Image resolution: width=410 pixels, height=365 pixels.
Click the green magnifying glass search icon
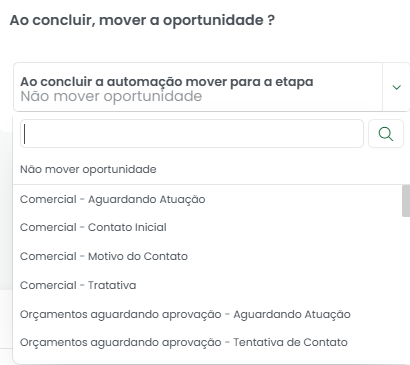click(386, 134)
